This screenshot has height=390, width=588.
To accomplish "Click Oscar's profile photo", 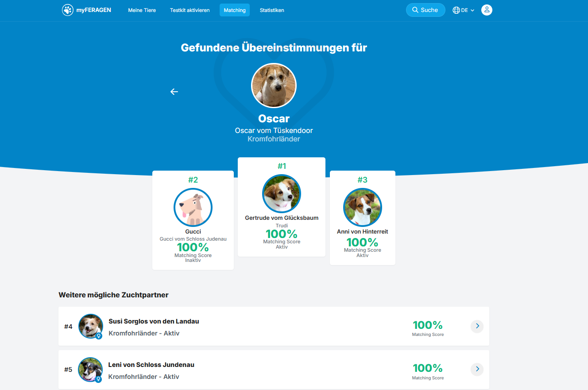I will (x=274, y=86).
